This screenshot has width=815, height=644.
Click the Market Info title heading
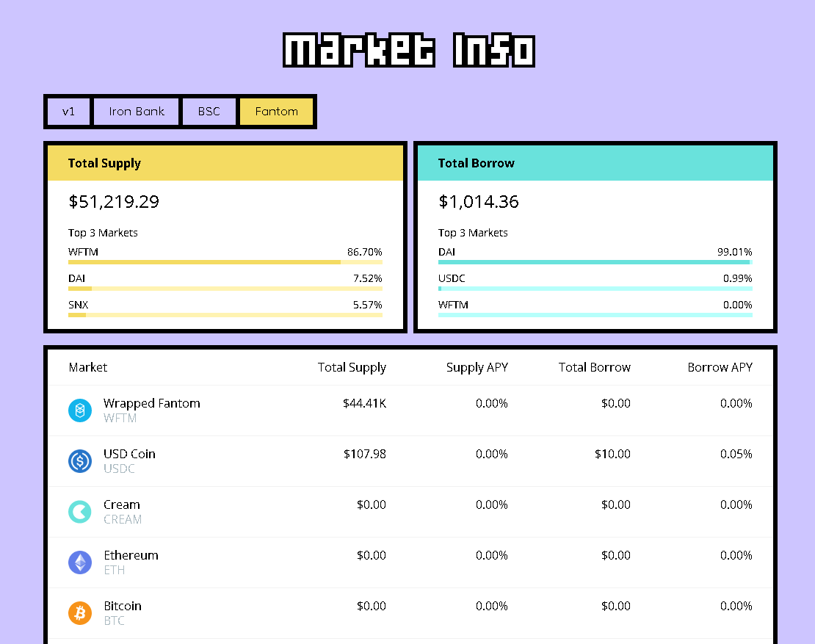point(408,51)
